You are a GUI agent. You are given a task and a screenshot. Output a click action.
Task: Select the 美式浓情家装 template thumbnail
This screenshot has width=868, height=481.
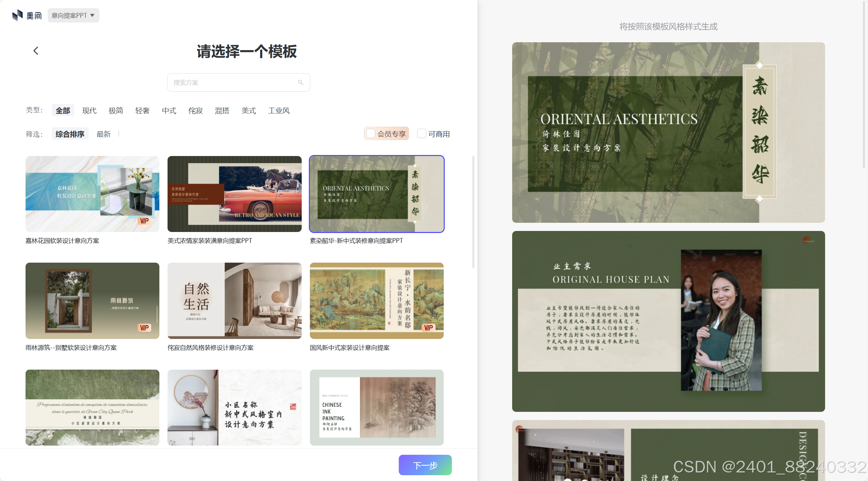point(234,194)
